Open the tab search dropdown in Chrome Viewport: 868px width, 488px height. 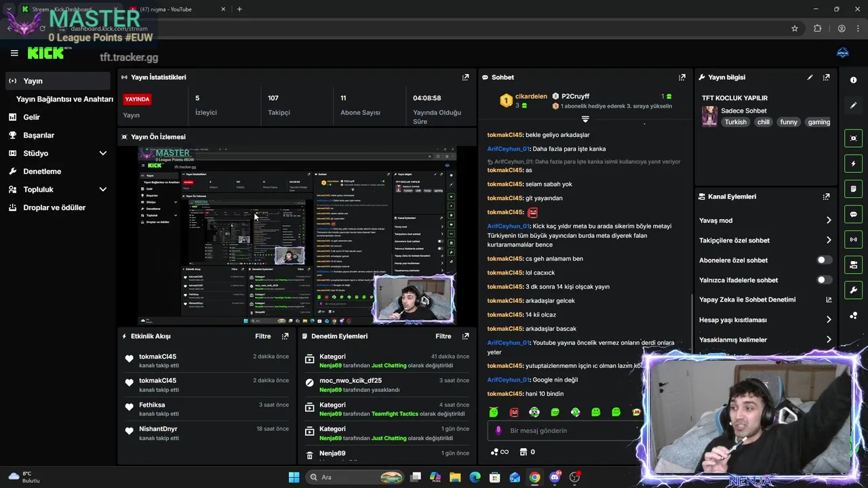[x=8, y=9]
